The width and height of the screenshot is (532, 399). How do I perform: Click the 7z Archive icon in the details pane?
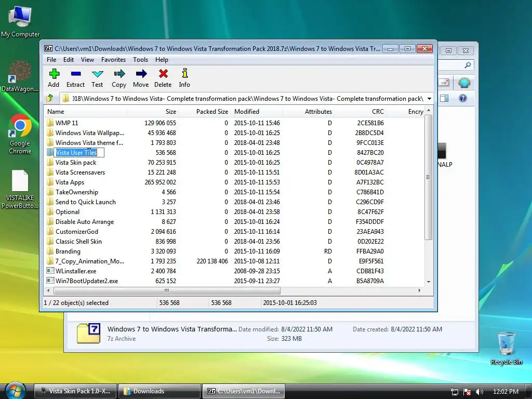point(88,333)
